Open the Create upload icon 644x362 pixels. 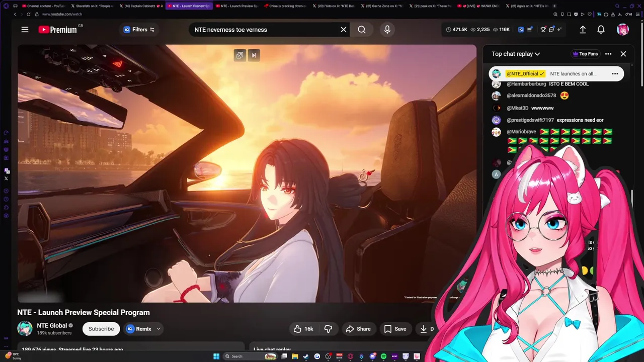[583, 30]
